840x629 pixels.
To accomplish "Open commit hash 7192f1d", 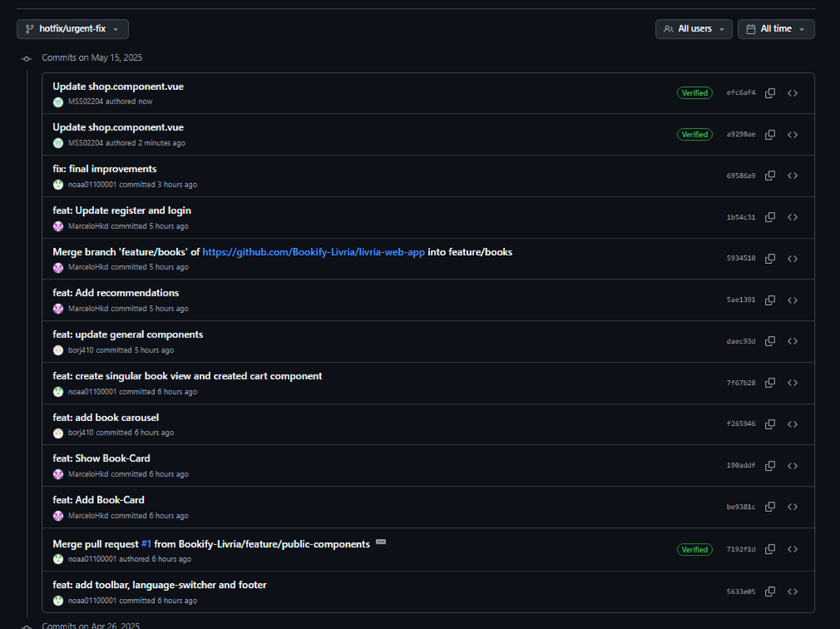I will (741, 549).
